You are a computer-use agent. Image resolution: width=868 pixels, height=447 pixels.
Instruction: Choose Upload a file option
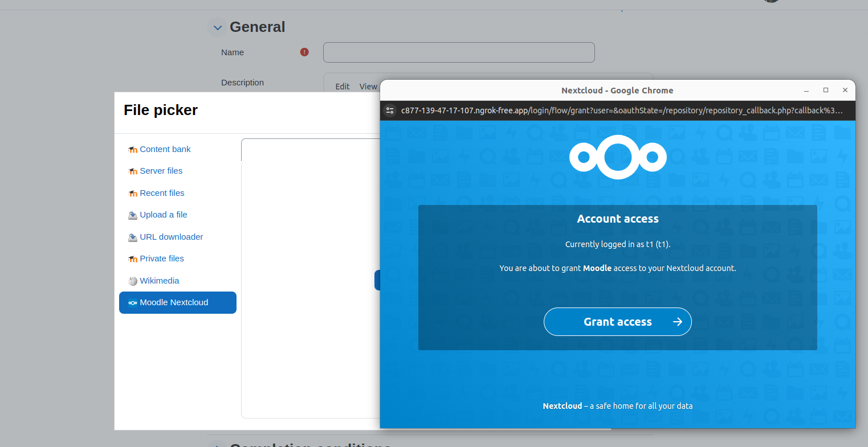(164, 215)
